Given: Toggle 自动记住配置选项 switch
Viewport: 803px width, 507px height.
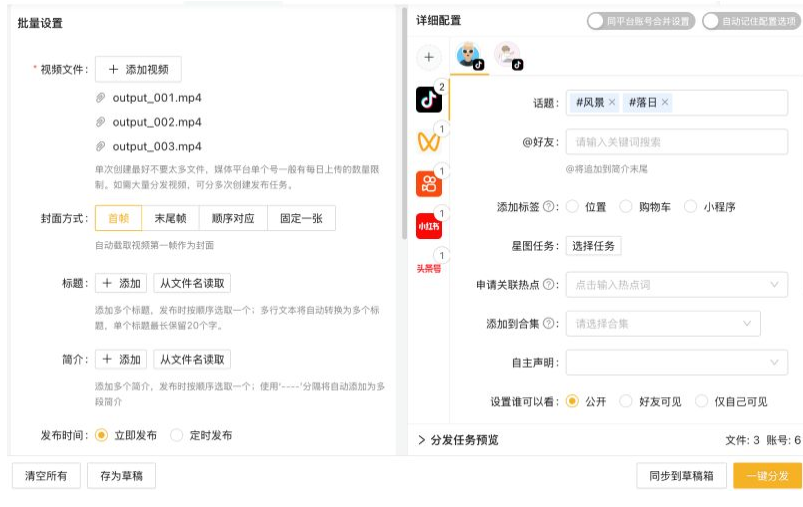Looking at the screenshot, I should (x=752, y=21).
